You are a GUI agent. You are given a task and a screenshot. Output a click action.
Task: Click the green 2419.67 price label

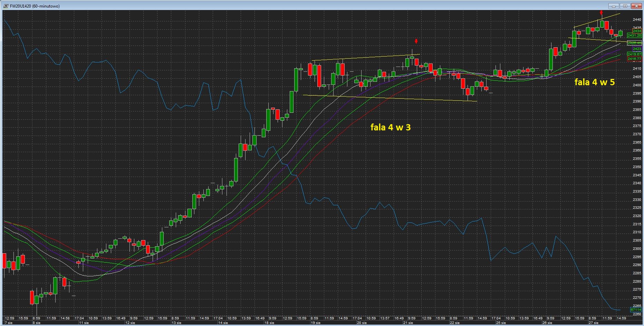tap(634, 54)
